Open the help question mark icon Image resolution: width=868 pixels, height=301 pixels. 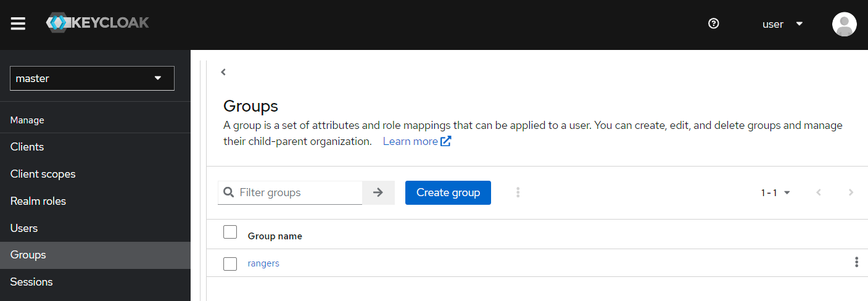pos(714,23)
